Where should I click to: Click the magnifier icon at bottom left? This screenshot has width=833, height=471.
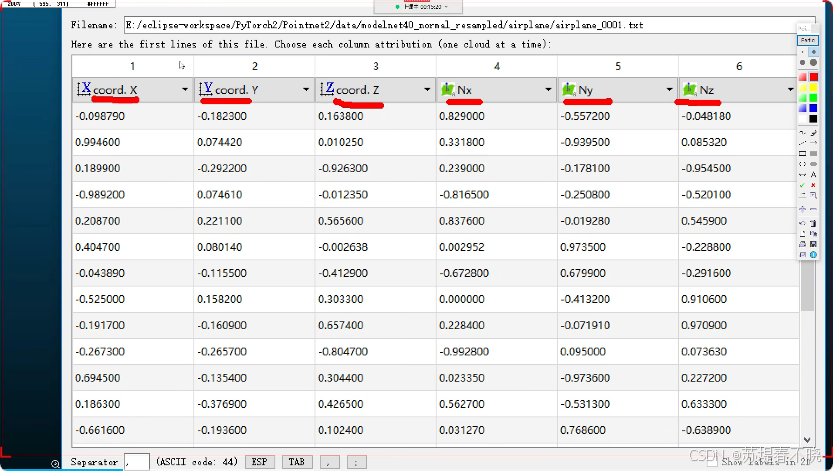pyautogui.click(x=55, y=464)
